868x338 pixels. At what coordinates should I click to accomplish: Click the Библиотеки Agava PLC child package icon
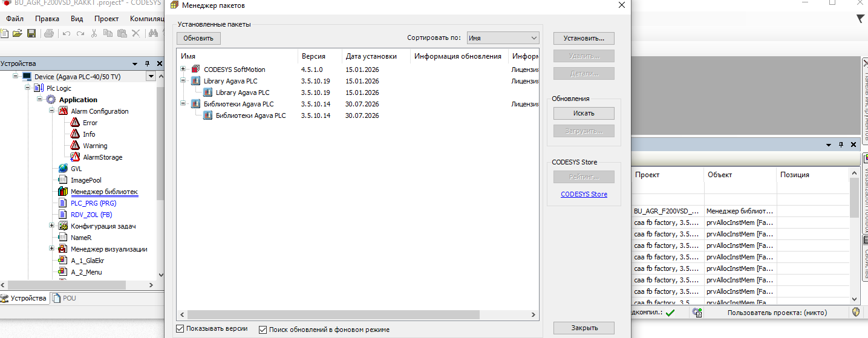coord(207,115)
